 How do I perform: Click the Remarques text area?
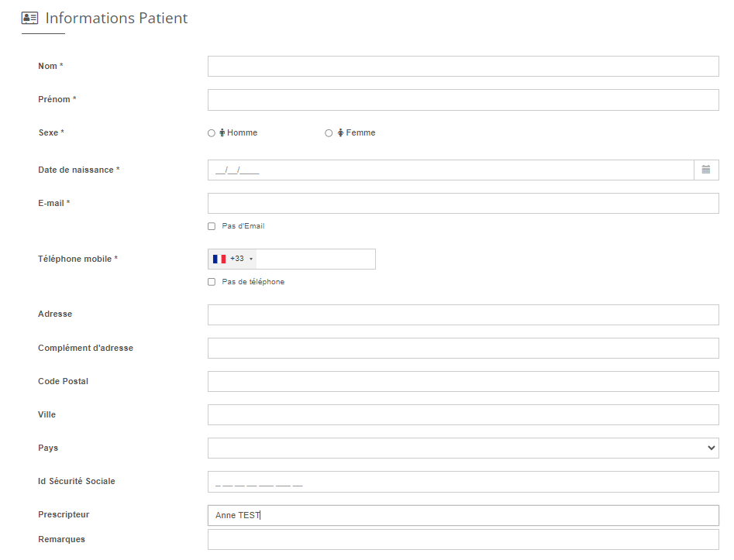[463, 540]
